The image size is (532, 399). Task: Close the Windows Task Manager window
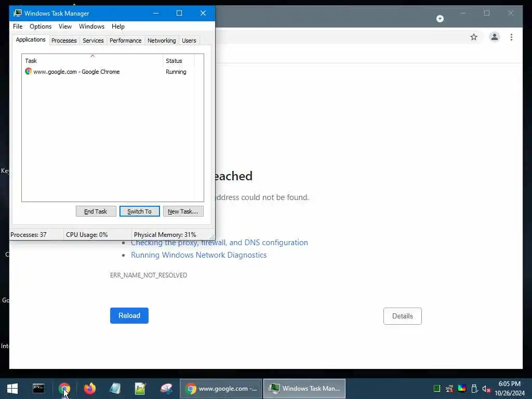(203, 13)
